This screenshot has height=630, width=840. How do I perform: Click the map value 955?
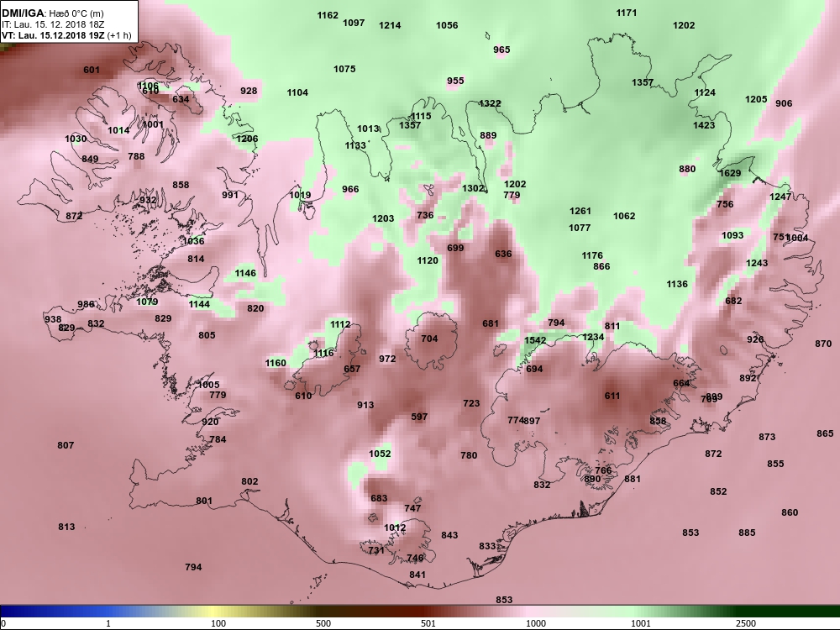pyautogui.click(x=455, y=81)
